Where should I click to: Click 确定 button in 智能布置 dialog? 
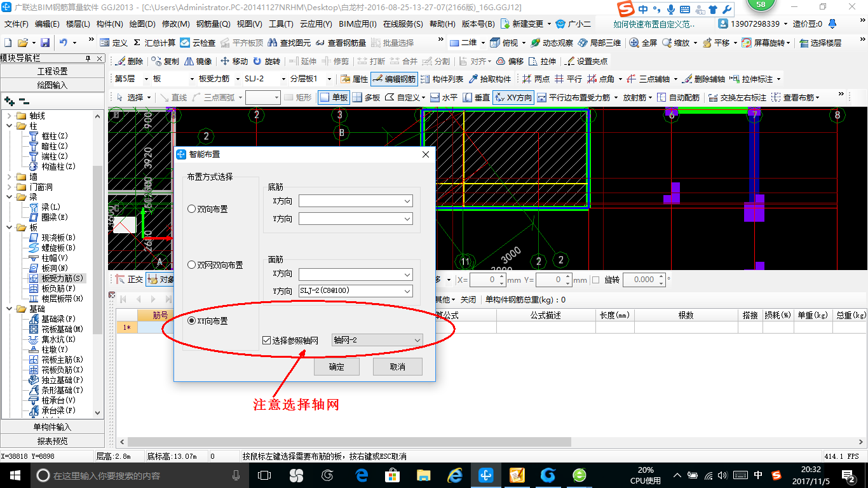[337, 367]
